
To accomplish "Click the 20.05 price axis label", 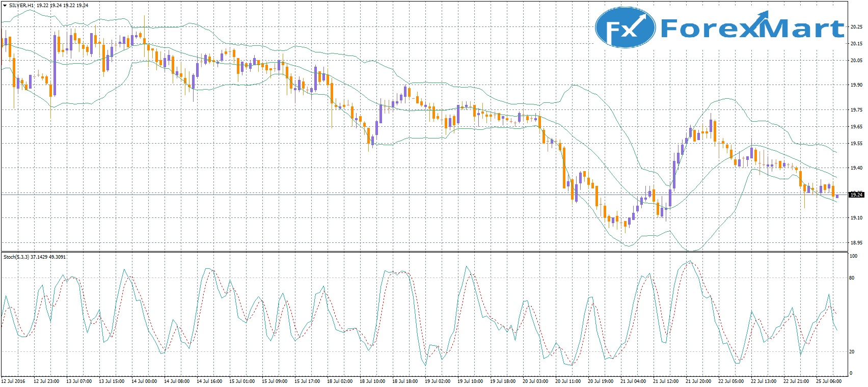I will [x=856, y=61].
